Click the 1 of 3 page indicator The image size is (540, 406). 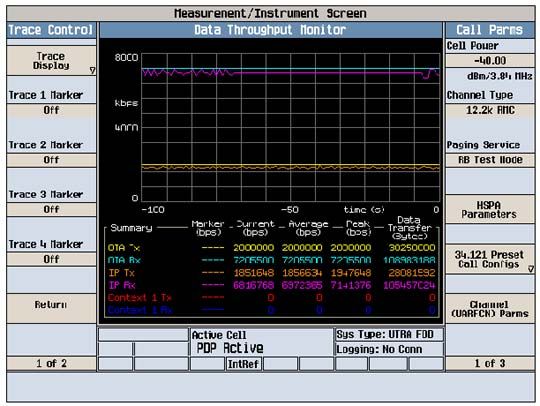click(x=490, y=364)
